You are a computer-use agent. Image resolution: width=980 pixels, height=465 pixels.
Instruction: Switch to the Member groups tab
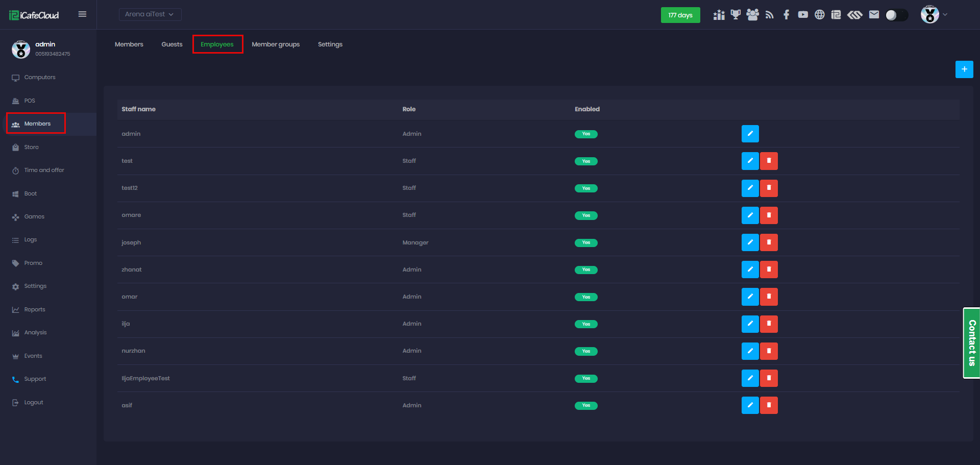click(276, 44)
